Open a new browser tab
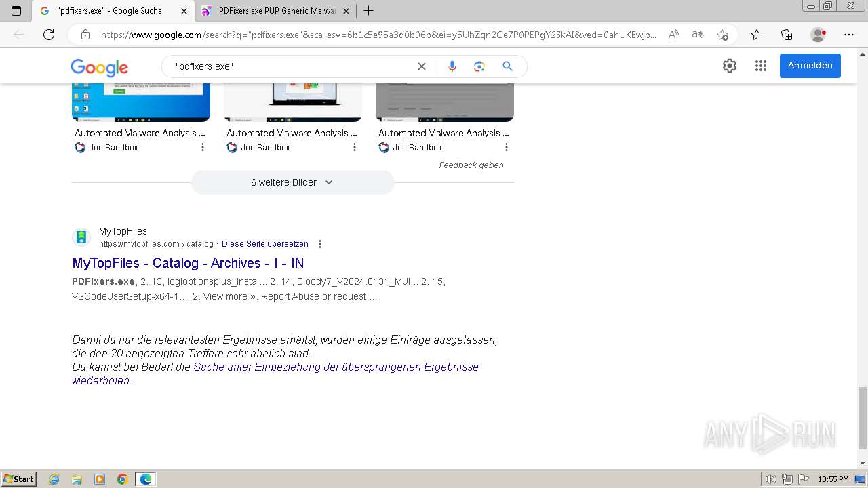This screenshot has height=488, width=868. pos(369,11)
